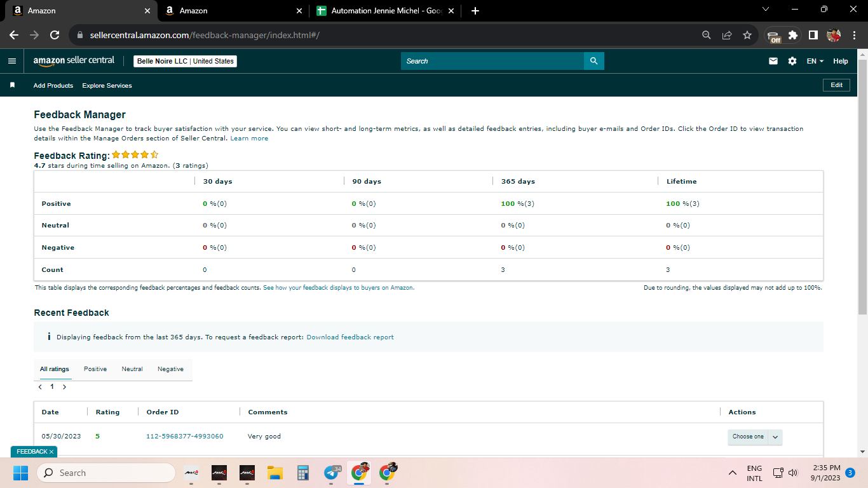Viewport: 868px width, 488px height.
Task: Open 'See how your feedback displays' link
Action: coord(339,288)
